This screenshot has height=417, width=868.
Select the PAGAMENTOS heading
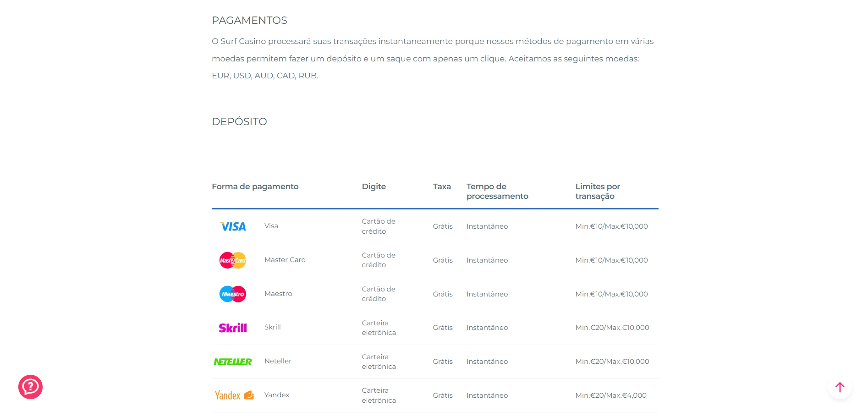point(249,20)
